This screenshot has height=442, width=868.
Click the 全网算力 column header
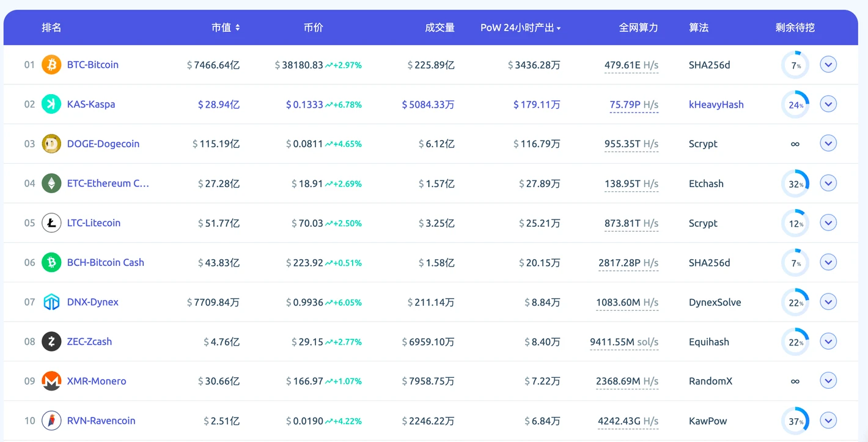click(x=639, y=28)
